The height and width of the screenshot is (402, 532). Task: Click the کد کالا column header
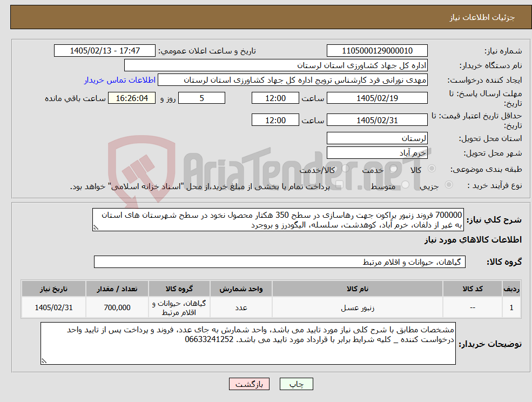point(472,289)
